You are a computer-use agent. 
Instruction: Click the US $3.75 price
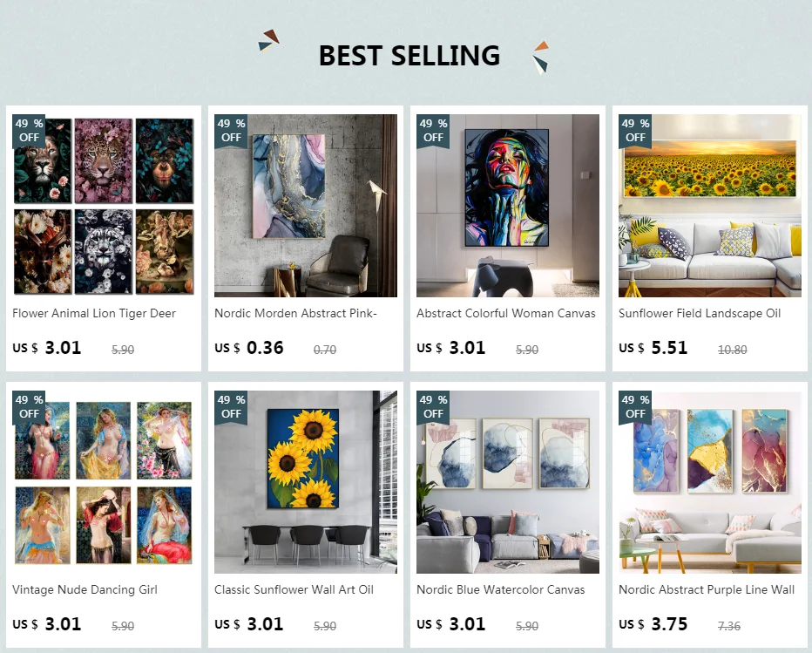(653, 624)
